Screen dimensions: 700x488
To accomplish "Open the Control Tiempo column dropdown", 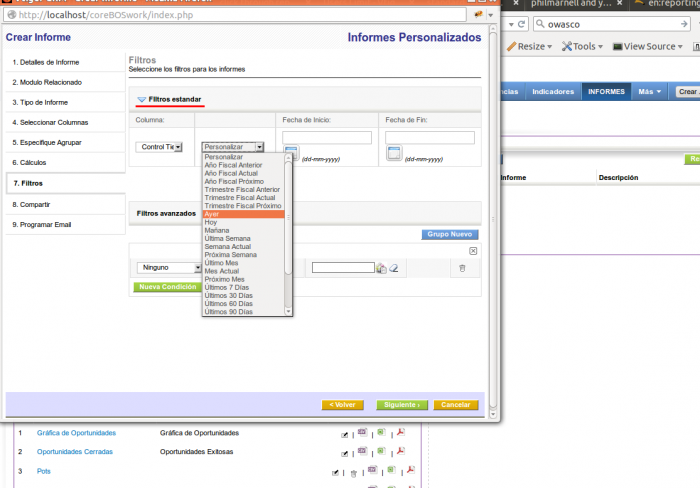I will coord(159,147).
